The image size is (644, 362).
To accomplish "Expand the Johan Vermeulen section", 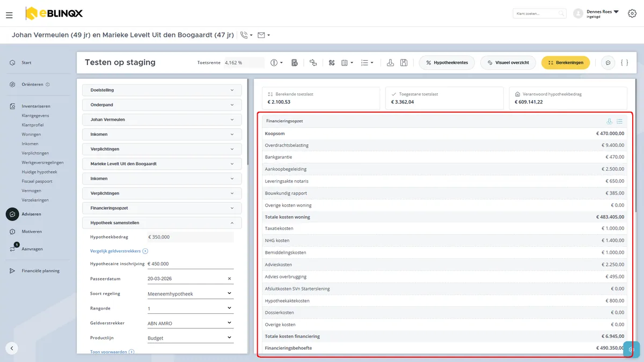I will click(x=162, y=120).
